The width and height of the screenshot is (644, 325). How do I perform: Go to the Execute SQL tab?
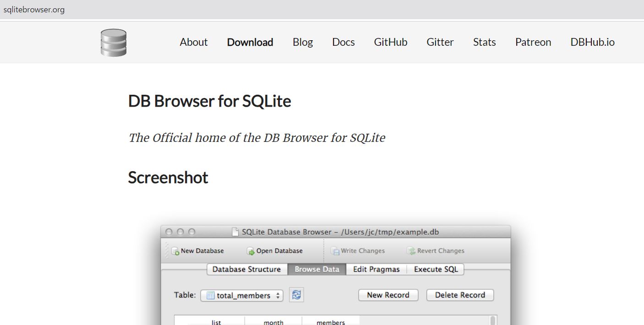coord(436,269)
